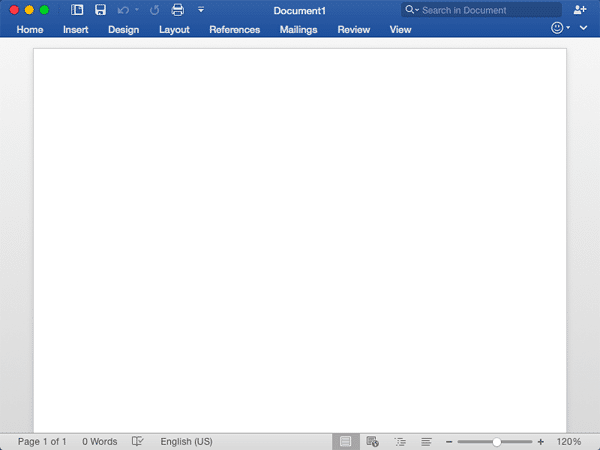The image size is (600, 450).
Task: Click the Print icon in the toolbar
Action: tap(178, 10)
